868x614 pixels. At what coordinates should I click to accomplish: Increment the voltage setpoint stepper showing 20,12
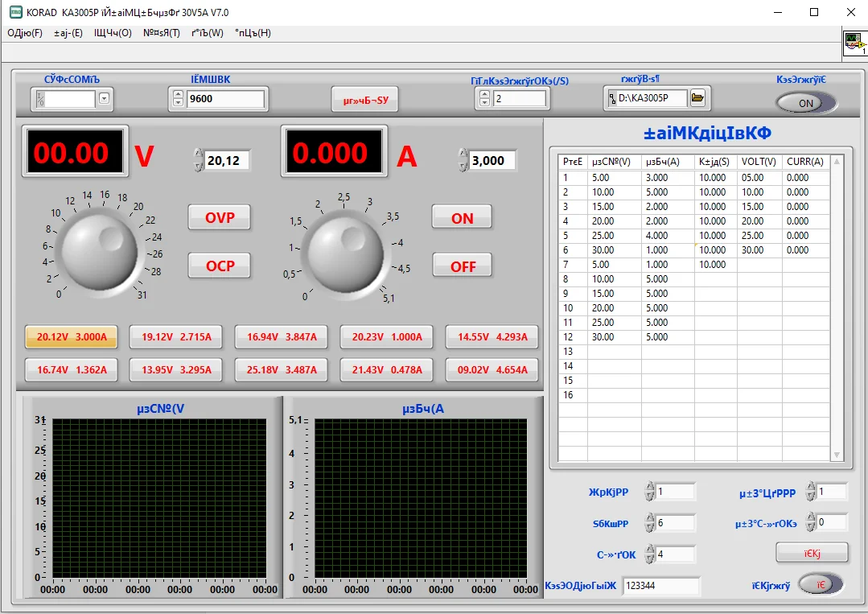point(198,155)
